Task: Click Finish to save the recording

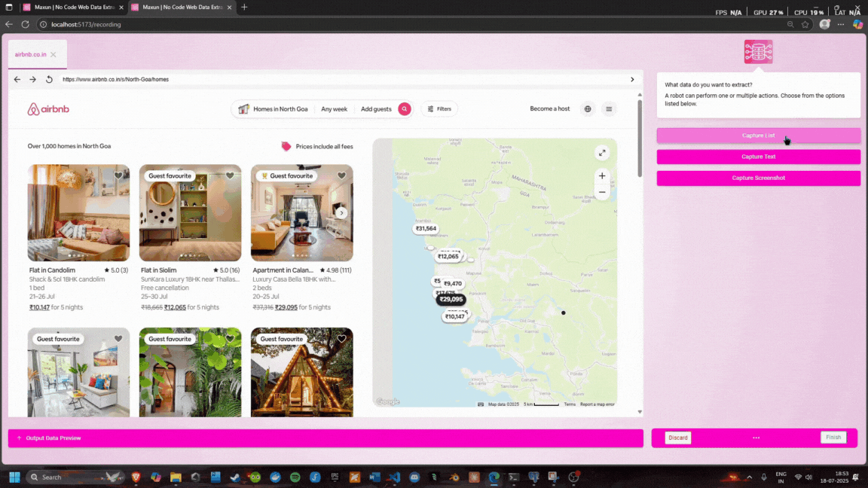Action: [833, 437]
